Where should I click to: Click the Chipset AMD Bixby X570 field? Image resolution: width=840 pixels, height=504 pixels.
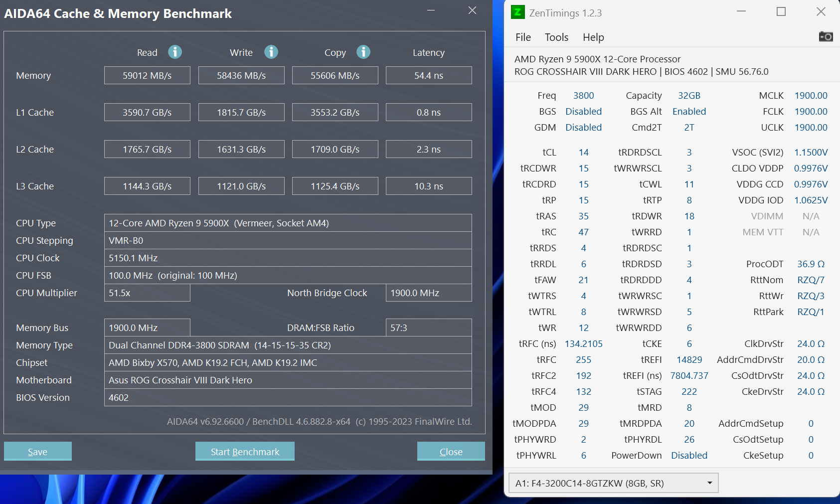click(288, 362)
